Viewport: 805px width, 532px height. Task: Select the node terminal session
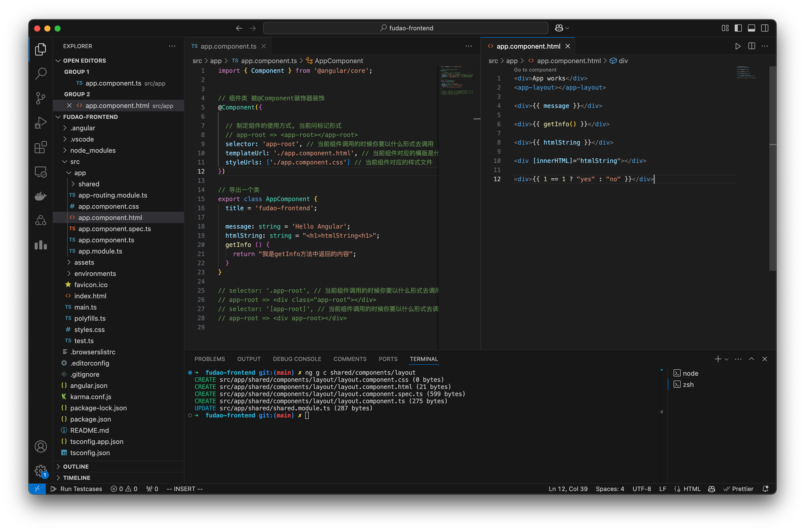[686, 373]
